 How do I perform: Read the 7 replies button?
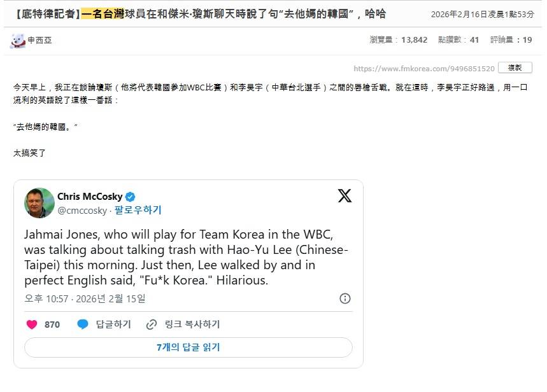[188, 347]
